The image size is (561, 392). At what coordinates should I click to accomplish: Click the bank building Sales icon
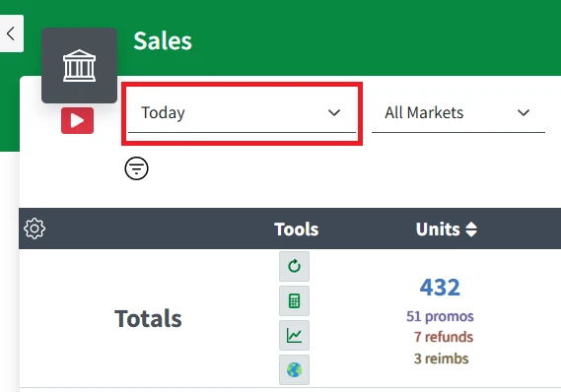79,66
